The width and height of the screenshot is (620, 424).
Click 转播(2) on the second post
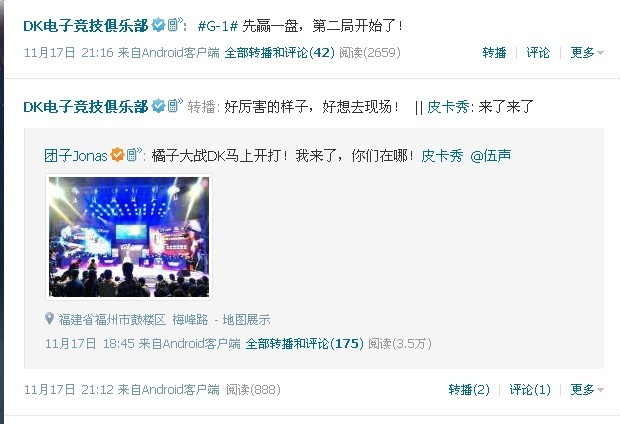tap(469, 390)
